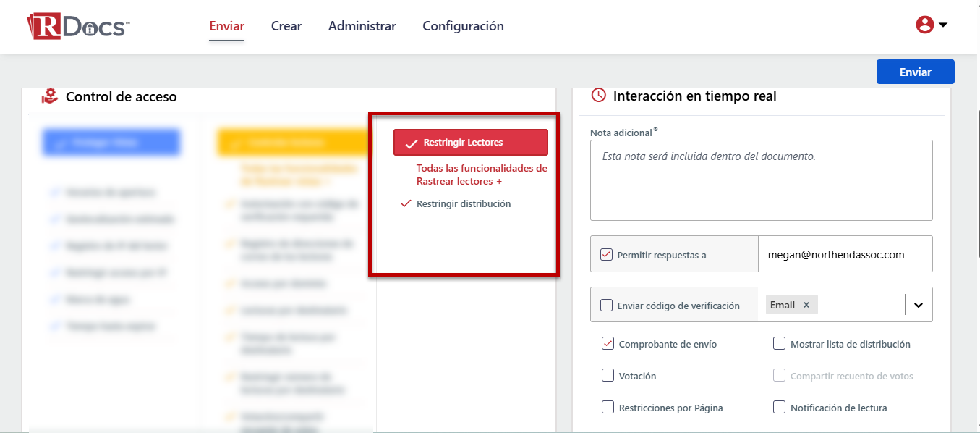The width and height of the screenshot is (980, 433).
Task: Remove the Email tag with its x icon
Action: tap(806, 305)
